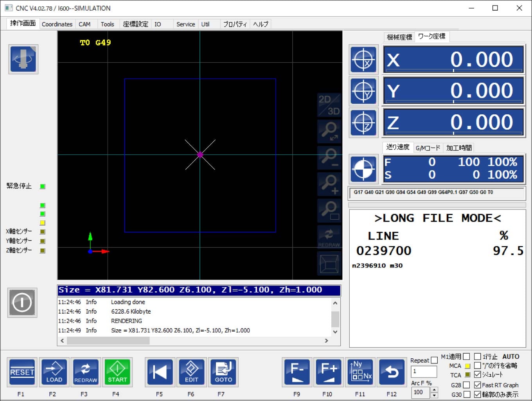532x401 pixels.
Task: Click the Repeat count input field
Action: pos(423,371)
